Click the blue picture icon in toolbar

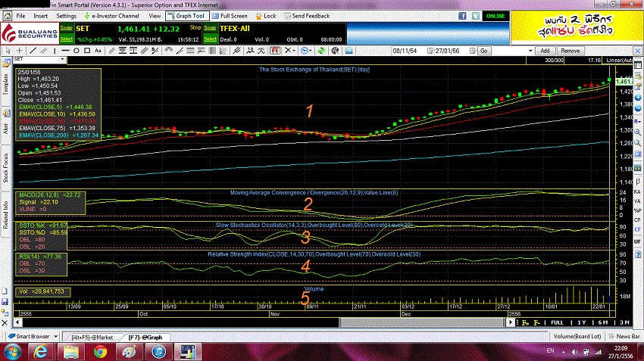point(349,51)
